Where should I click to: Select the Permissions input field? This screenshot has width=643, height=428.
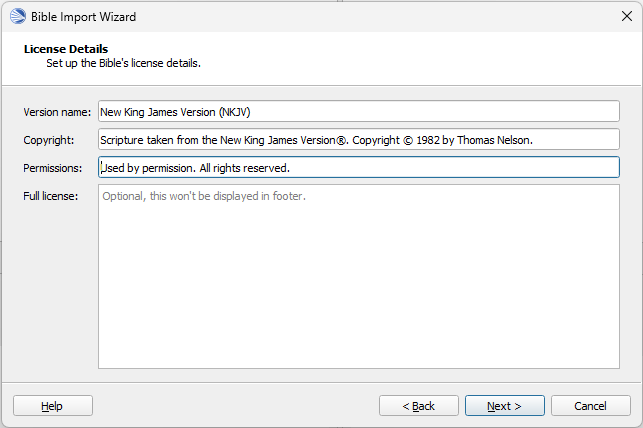pyautogui.click(x=359, y=167)
